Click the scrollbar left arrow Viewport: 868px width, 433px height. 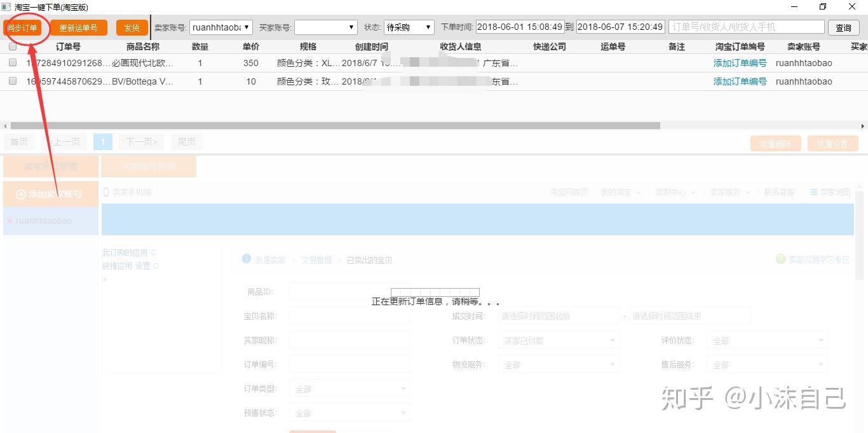click(x=5, y=126)
